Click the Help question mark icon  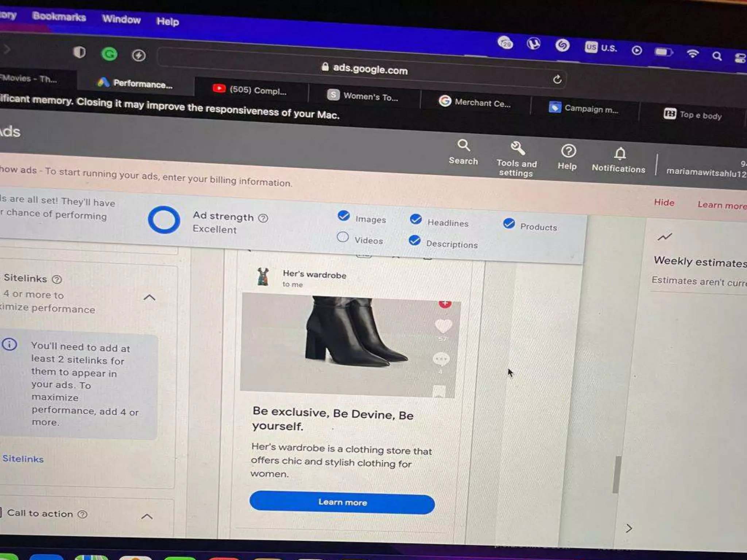568,151
